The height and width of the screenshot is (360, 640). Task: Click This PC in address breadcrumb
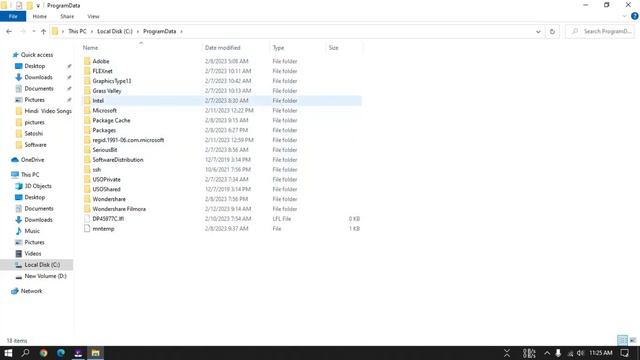tap(77, 31)
